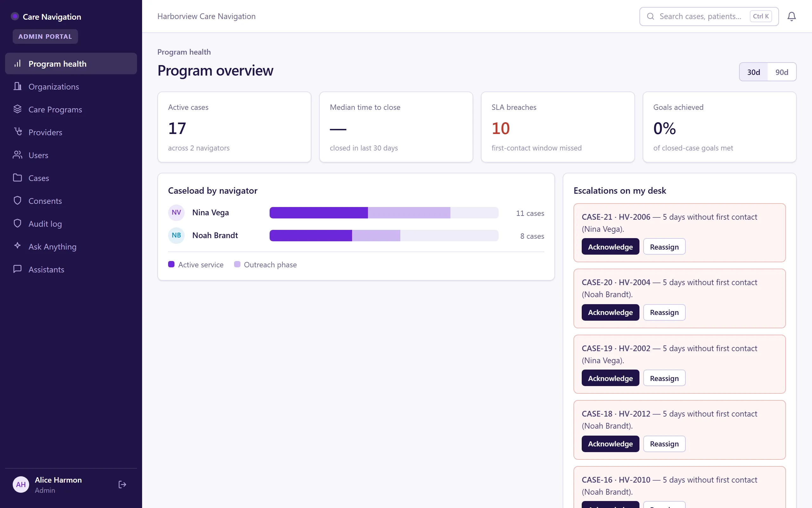
Task: Acknowledge the CASE-18 escalation
Action: 610,444
